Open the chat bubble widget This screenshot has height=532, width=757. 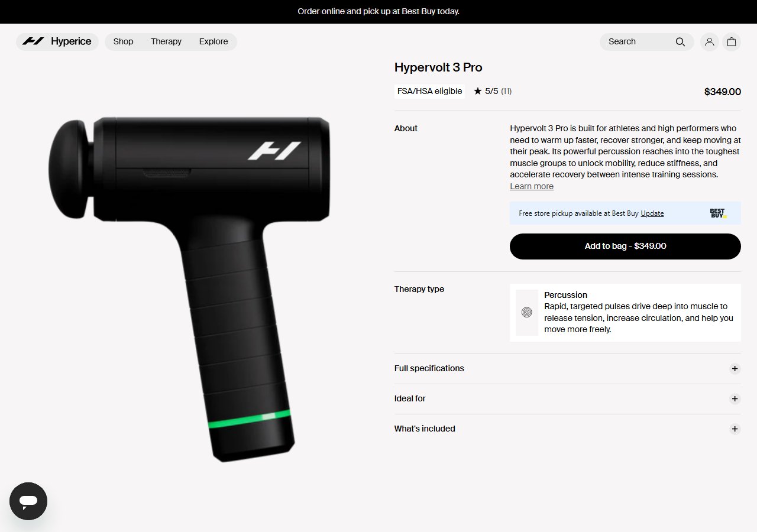[28, 501]
